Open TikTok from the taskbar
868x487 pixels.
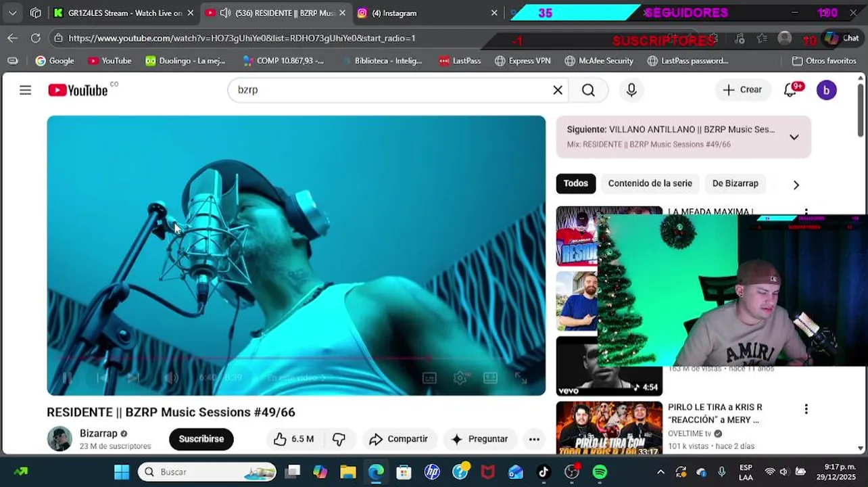click(x=544, y=472)
